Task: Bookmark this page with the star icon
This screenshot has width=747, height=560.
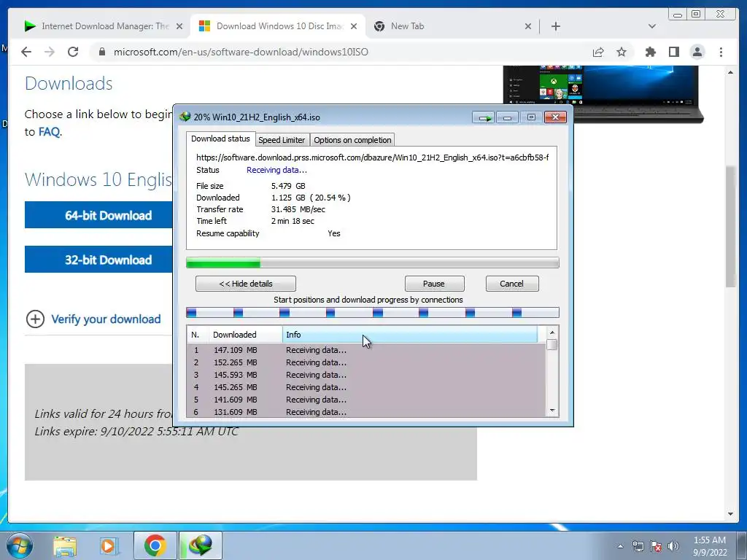Action: pyautogui.click(x=622, y=52)
